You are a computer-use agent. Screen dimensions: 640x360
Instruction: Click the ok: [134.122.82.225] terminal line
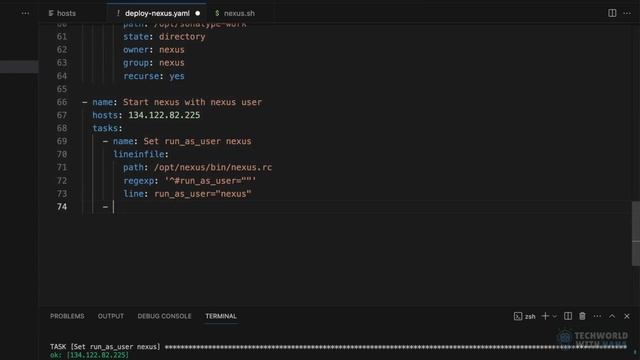89,355
